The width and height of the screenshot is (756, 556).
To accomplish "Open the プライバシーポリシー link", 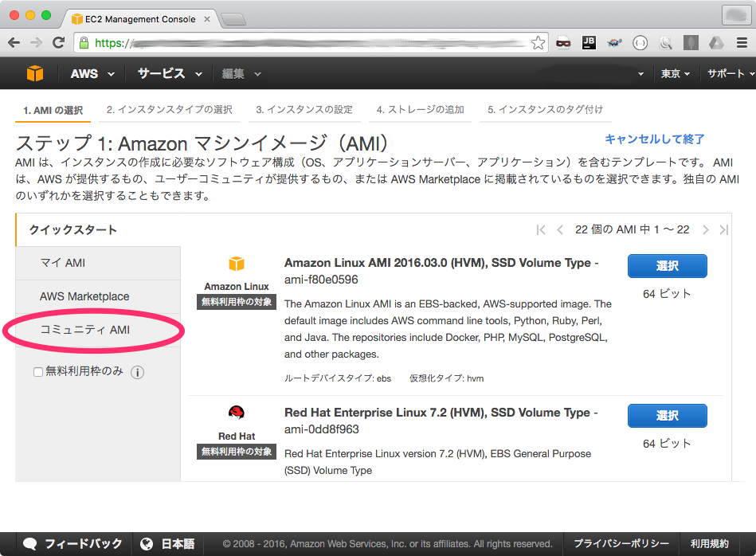I will 621,544.
